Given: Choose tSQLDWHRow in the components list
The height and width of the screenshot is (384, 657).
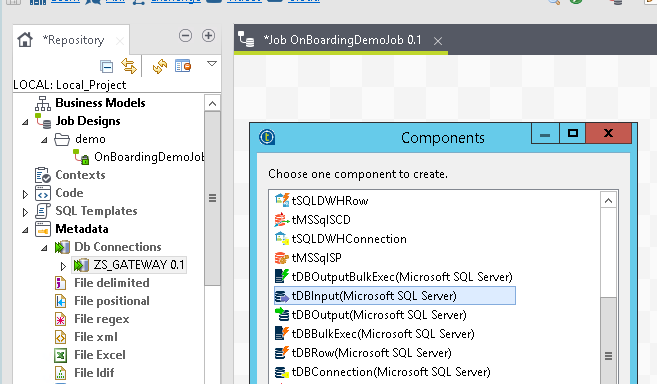Looking at the screenshot, I should pyautogui.click(x=330, y=201).
